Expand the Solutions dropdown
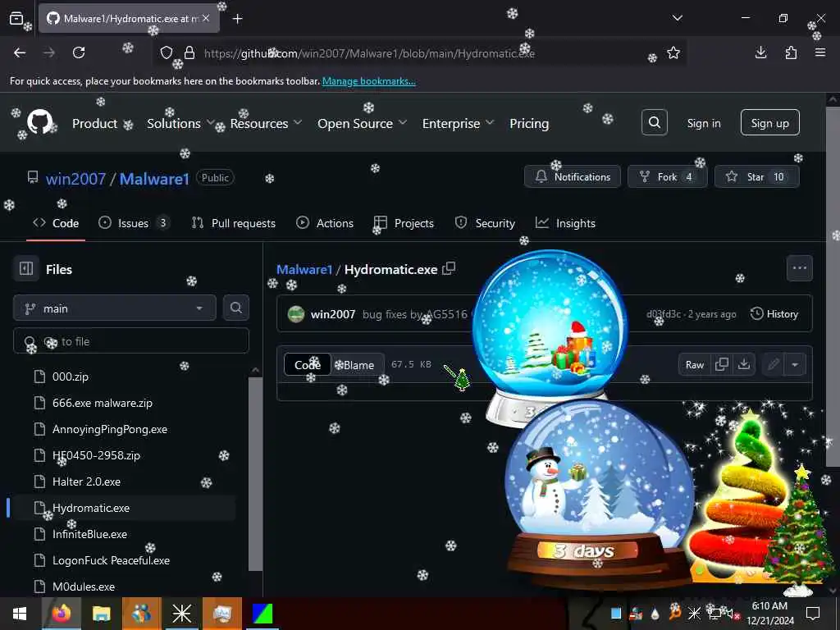 [x=180, y=123]
